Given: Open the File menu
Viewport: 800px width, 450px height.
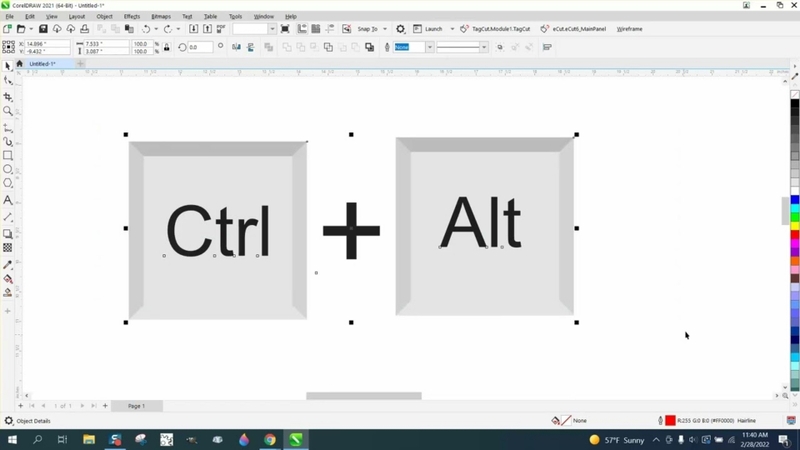Looking at the screenshot, I should [x=9, y=16].
